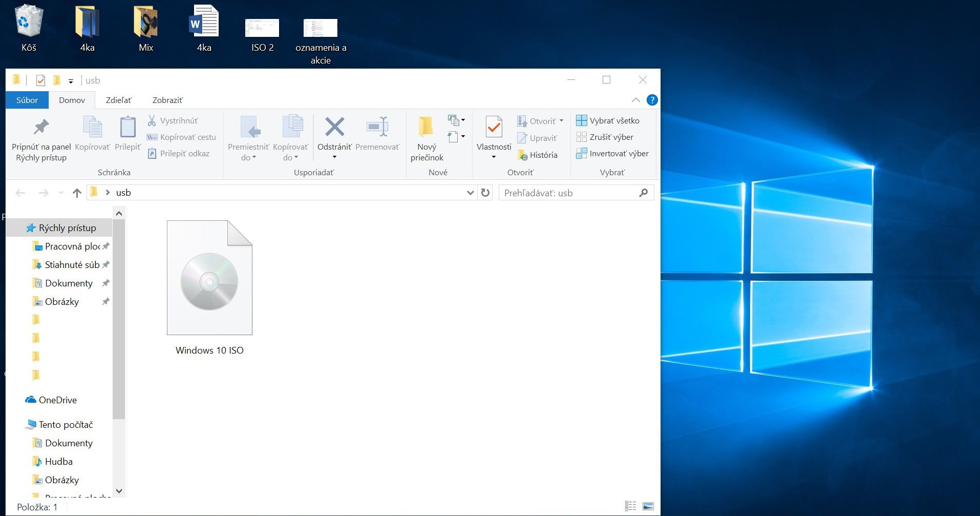Select Rýchly prístup in navigation pane
The width and height of the screenshot is (980, 516).
(x=59, y=228)
